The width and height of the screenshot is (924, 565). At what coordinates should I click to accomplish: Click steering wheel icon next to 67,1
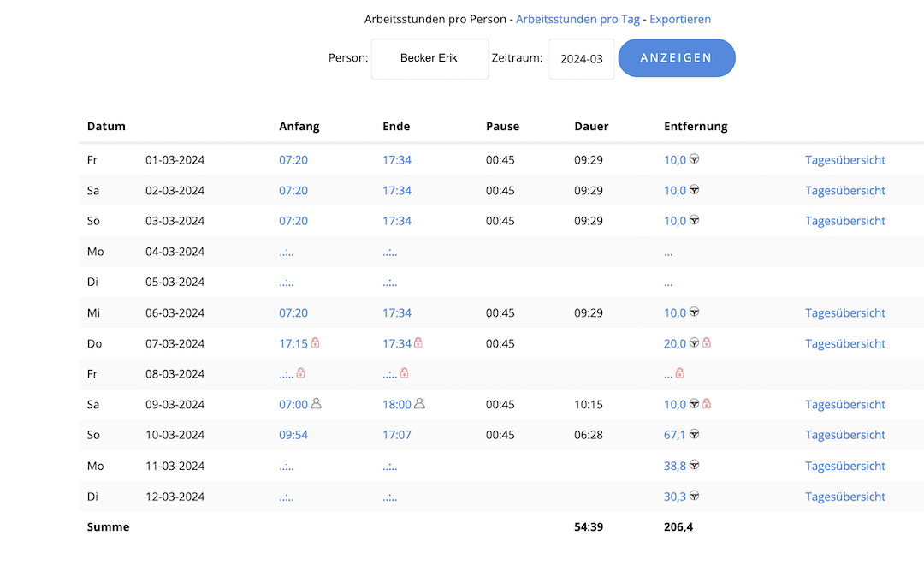(695, 435)
